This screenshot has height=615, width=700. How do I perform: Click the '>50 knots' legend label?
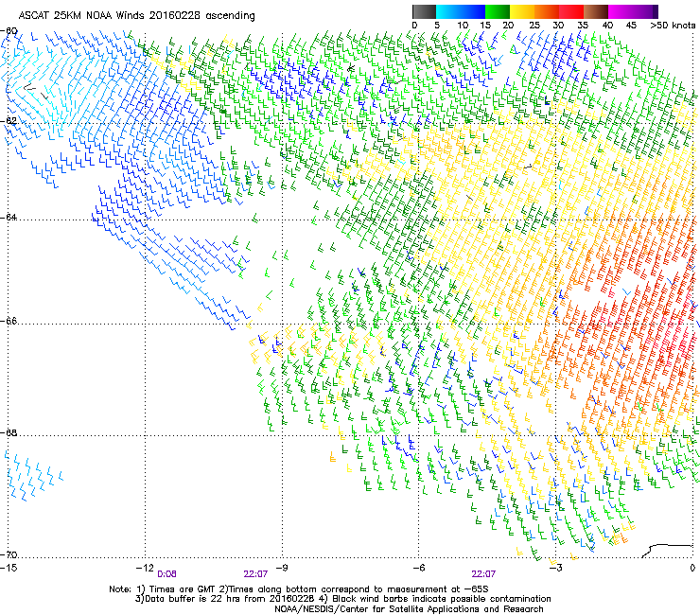click(673, 26)
